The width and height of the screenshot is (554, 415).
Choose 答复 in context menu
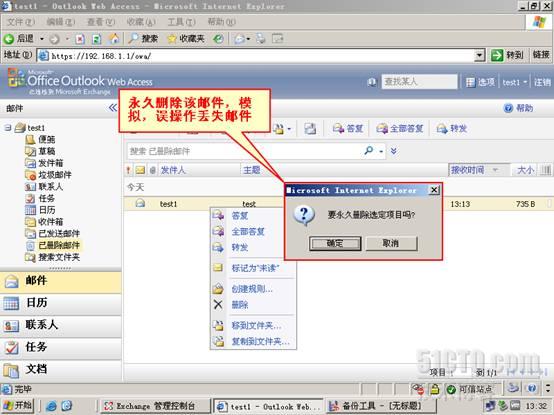click(240, 215)
